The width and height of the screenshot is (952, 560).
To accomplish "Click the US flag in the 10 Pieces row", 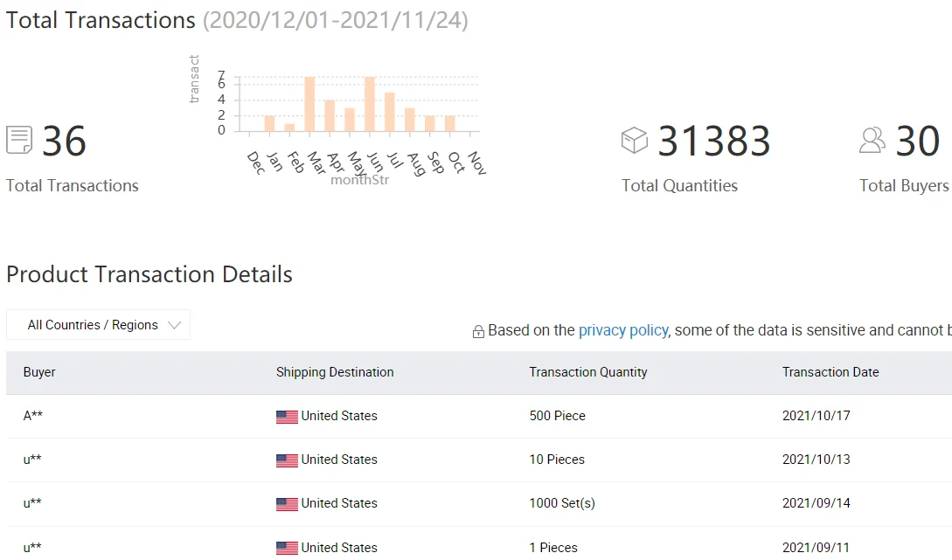I will click(287, 460).
